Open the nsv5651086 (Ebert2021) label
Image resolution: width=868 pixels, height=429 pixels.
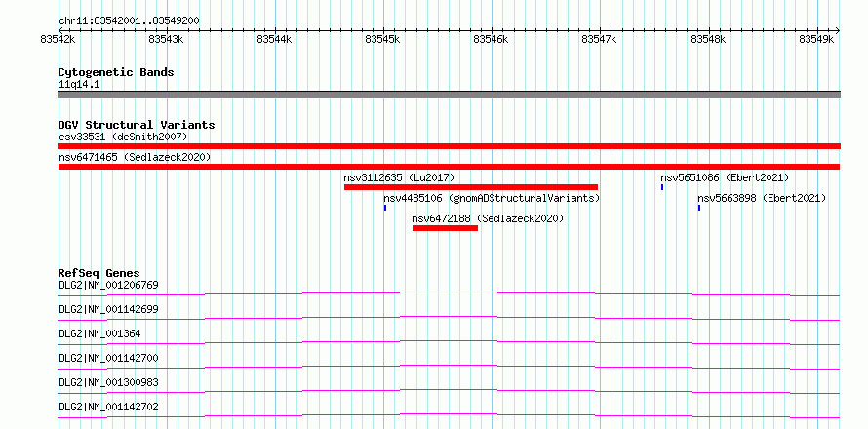(x=725, y=177)
